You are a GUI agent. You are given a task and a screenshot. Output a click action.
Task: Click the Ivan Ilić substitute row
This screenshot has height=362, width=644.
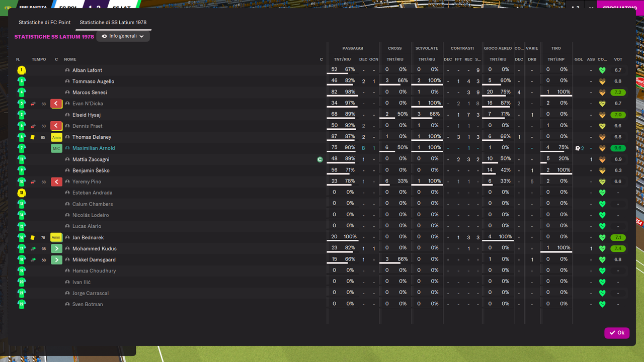(x=321, y=282)
